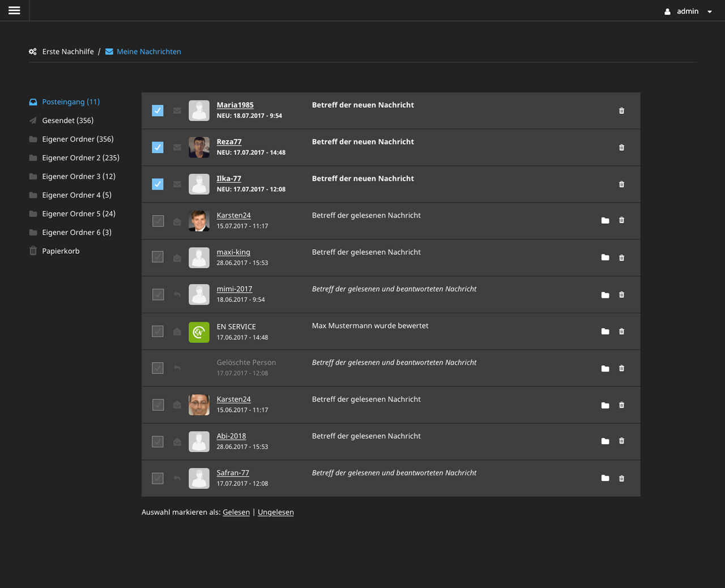Viewport: 725px width, 588px height.
Task: Delete Safran-77's message via its trash icon
Action: tap(621, 478)
